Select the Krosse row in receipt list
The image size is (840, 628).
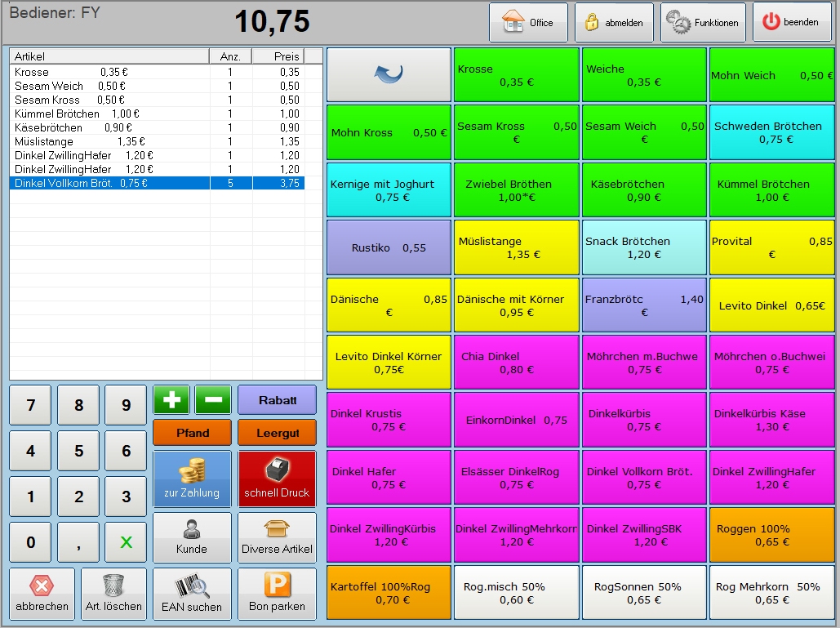click(158, 72)
